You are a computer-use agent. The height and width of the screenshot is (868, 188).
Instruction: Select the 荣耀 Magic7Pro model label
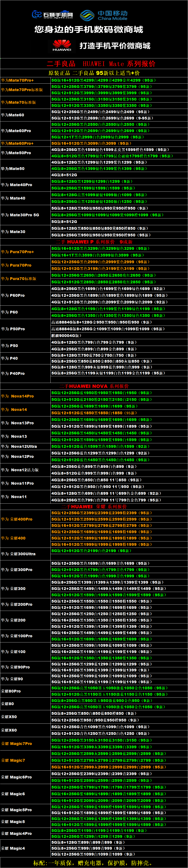[17, 743]
